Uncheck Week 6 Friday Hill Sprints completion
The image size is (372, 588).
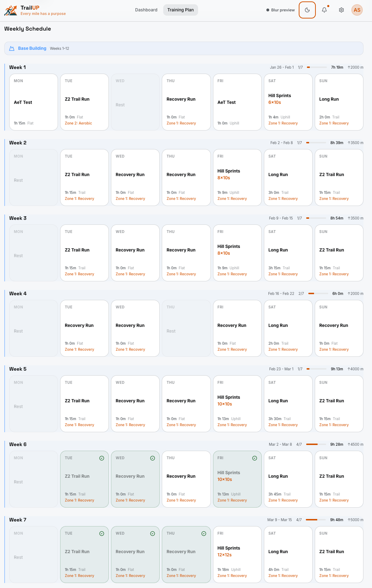pos(255,458)
